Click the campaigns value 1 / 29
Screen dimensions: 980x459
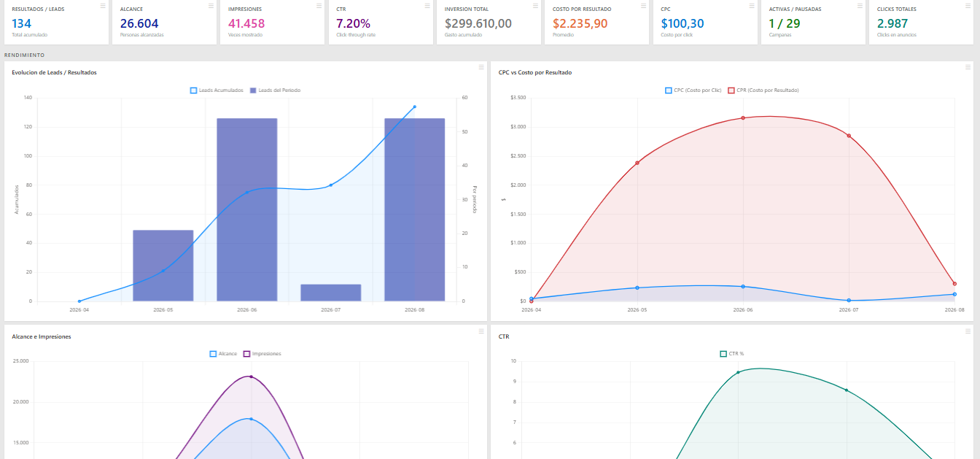pos(785,23)
